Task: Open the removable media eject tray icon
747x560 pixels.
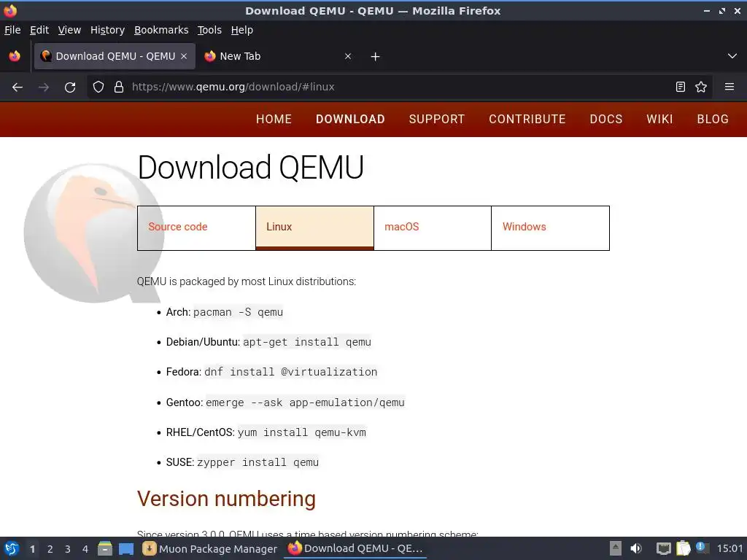Action: [616, 548]
